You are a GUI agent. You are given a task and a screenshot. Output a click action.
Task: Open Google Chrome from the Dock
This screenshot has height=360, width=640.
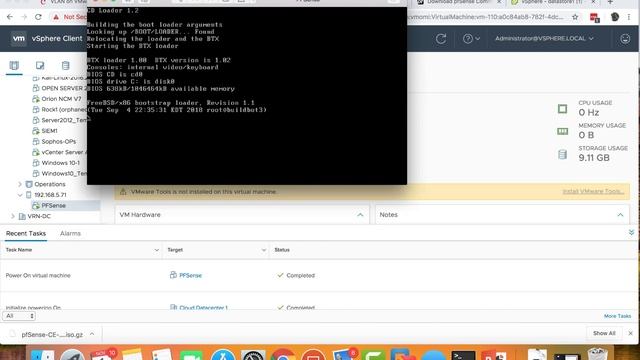pos(282,355)
